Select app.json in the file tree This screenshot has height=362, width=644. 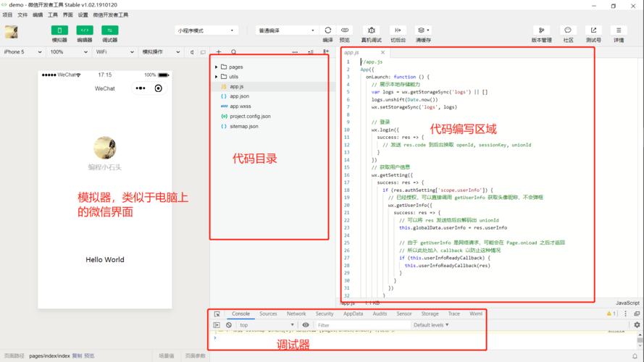239,96
